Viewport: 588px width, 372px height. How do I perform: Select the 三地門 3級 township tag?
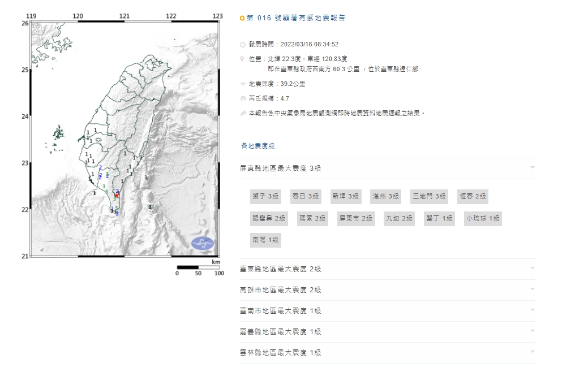tap(429, 197)
